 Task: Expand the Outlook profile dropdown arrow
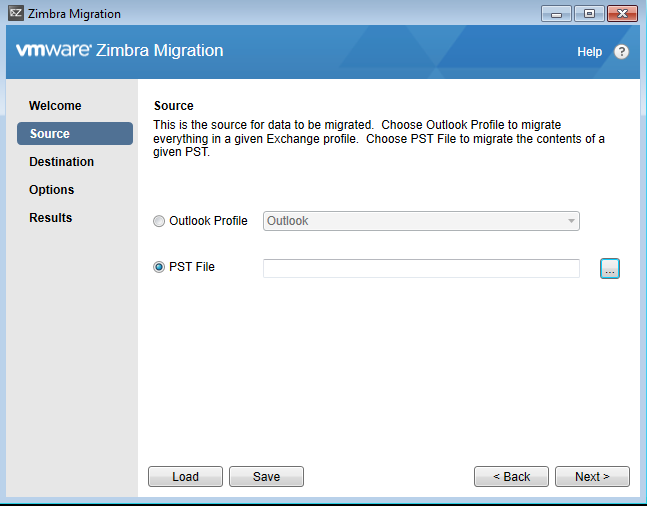tap(571, 221)
